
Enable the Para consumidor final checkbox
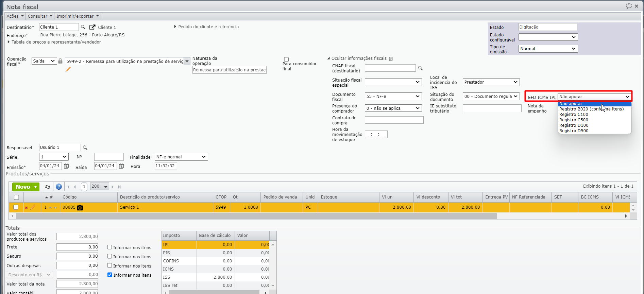click(x=286, y=59)
